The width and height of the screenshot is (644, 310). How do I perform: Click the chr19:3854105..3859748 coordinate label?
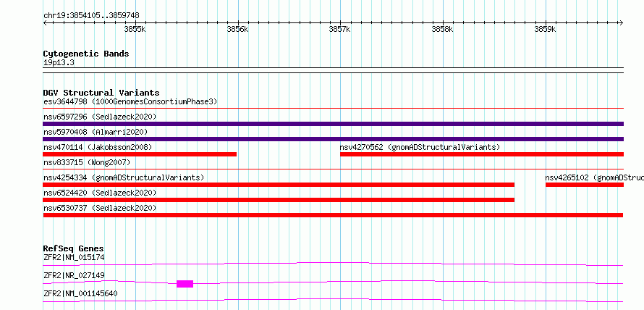pos(91,15)
